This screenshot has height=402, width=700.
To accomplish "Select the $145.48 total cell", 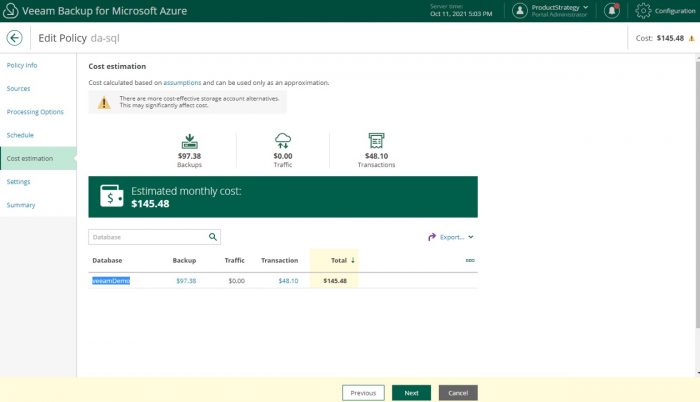I will pyautogui.click(x=335, y=281).
